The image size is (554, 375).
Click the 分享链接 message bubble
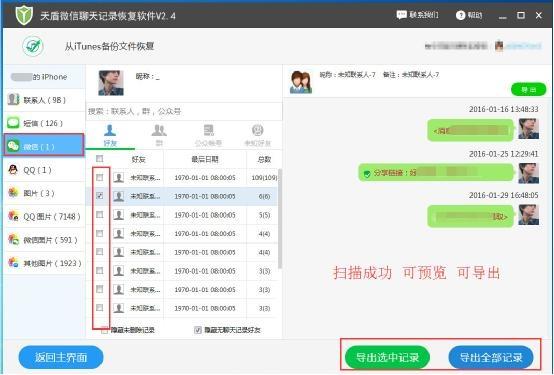point(436,172)
